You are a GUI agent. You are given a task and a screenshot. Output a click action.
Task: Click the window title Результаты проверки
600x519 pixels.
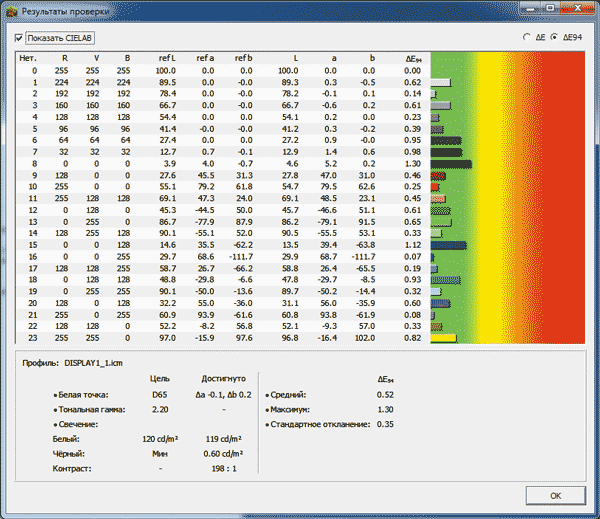tap(65, 11)
